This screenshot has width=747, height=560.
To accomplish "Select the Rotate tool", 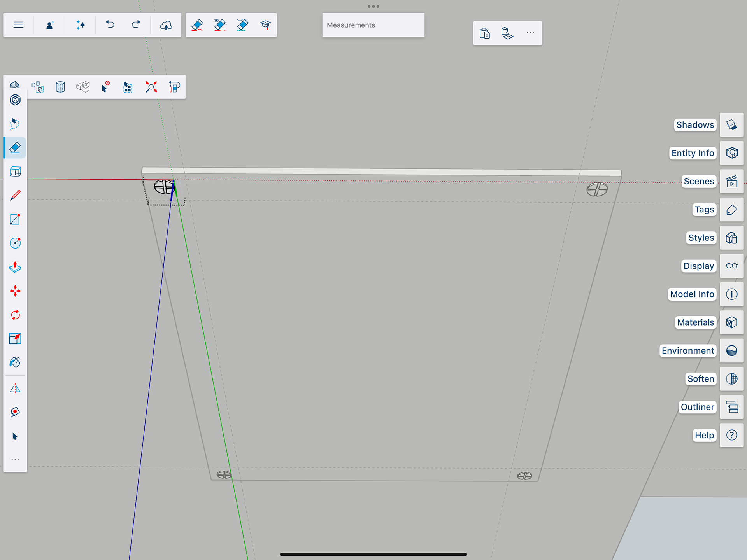I will 15,315.
